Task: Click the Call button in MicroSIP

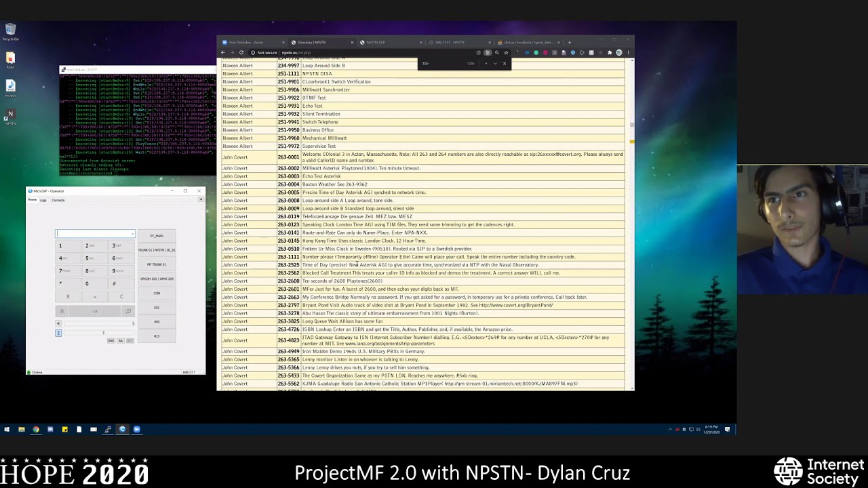Action: (x=95, y=311)
